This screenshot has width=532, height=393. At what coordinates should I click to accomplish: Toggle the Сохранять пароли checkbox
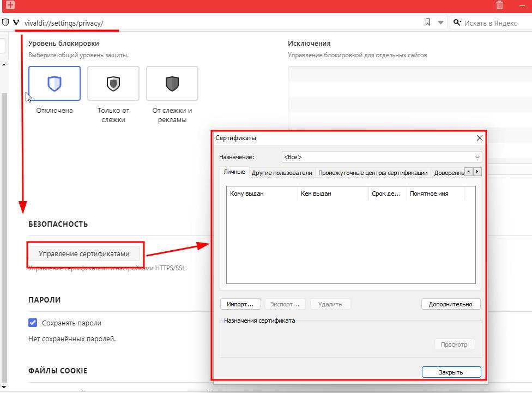(x=33, y=323)
